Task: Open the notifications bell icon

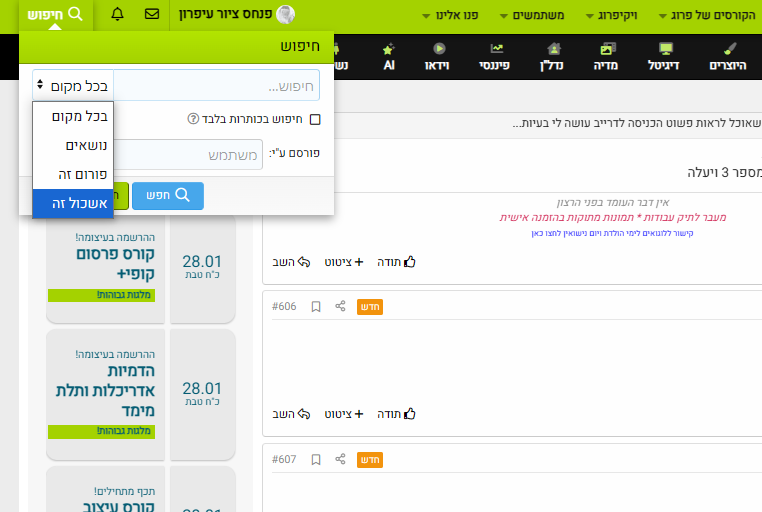Action: (x=118, y=14)
